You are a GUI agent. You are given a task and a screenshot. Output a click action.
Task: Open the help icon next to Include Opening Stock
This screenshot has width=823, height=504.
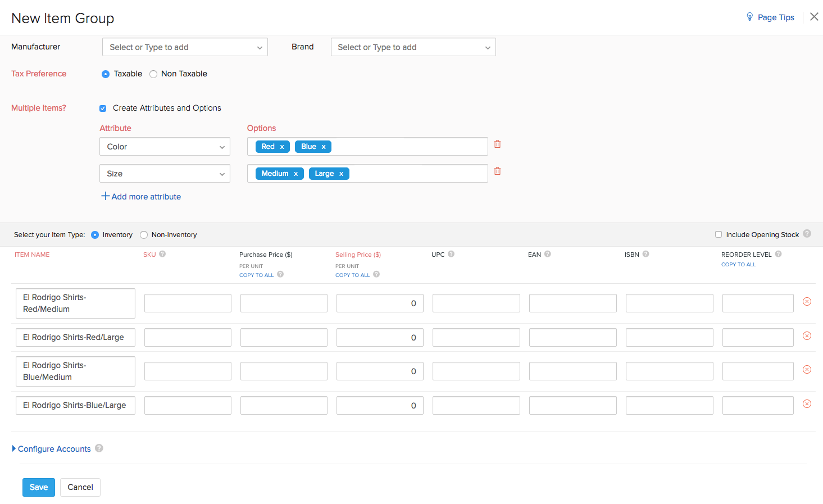point(808,234)
